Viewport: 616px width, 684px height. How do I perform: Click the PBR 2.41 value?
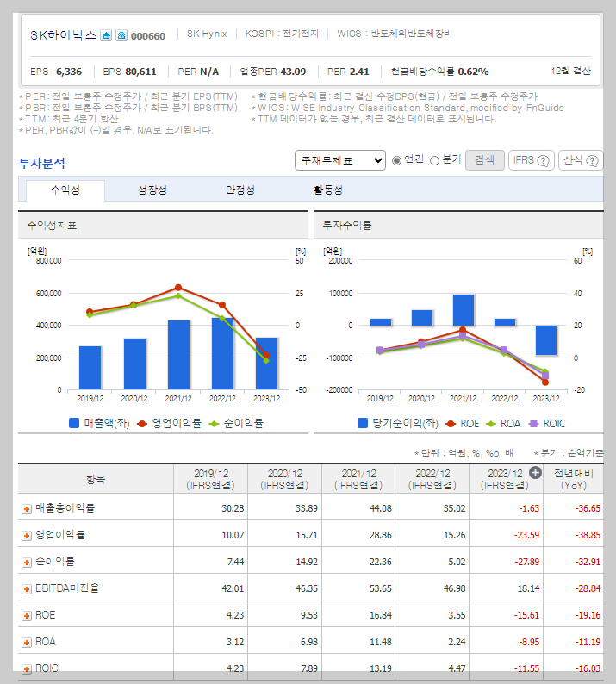point(348,72)
